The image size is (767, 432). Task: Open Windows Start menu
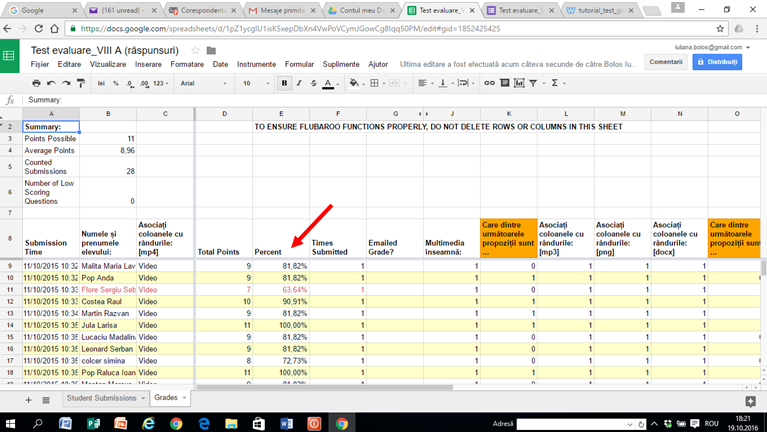click(x=10, y=423)
